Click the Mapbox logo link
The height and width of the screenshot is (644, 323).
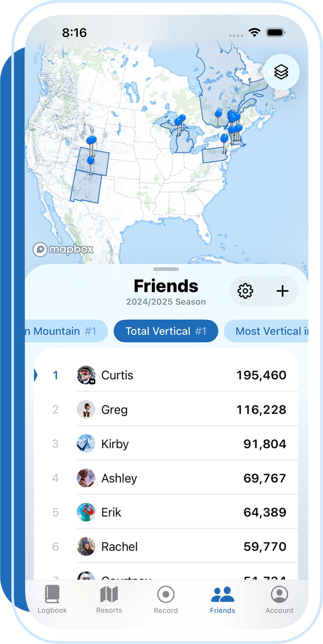pos(63,249)
